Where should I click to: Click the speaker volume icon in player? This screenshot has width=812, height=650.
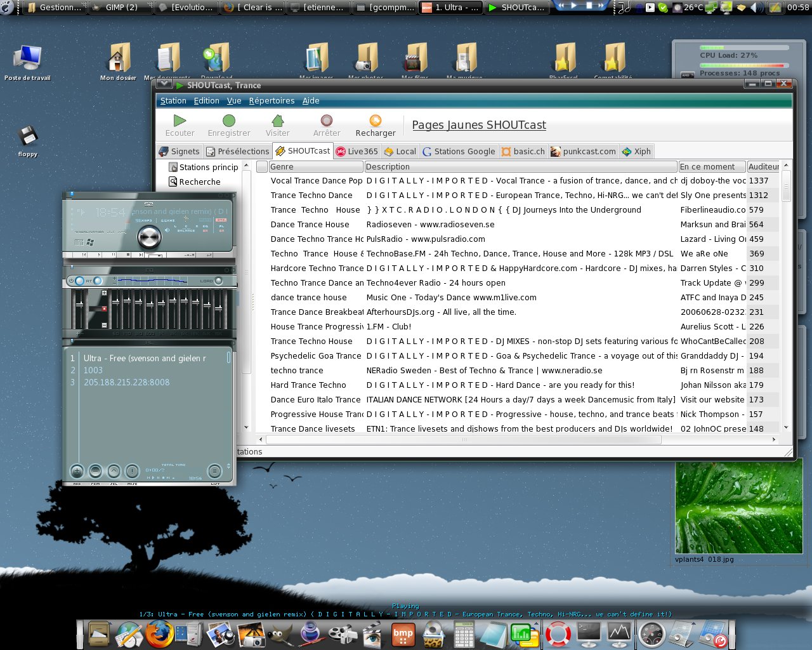point(167,230)
